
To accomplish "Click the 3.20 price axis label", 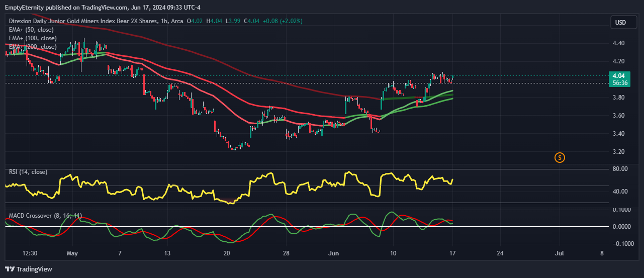I will tap(618, 152).
